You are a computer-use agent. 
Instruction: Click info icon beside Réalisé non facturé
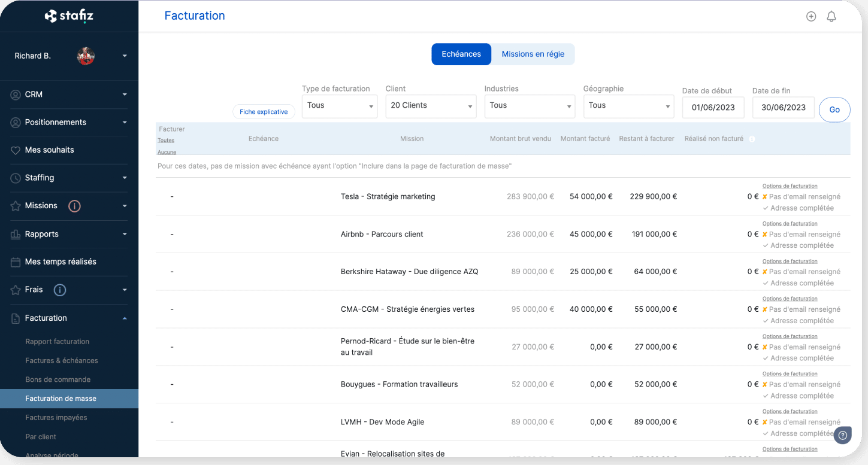pyautogui.click(x=752, y=139)
